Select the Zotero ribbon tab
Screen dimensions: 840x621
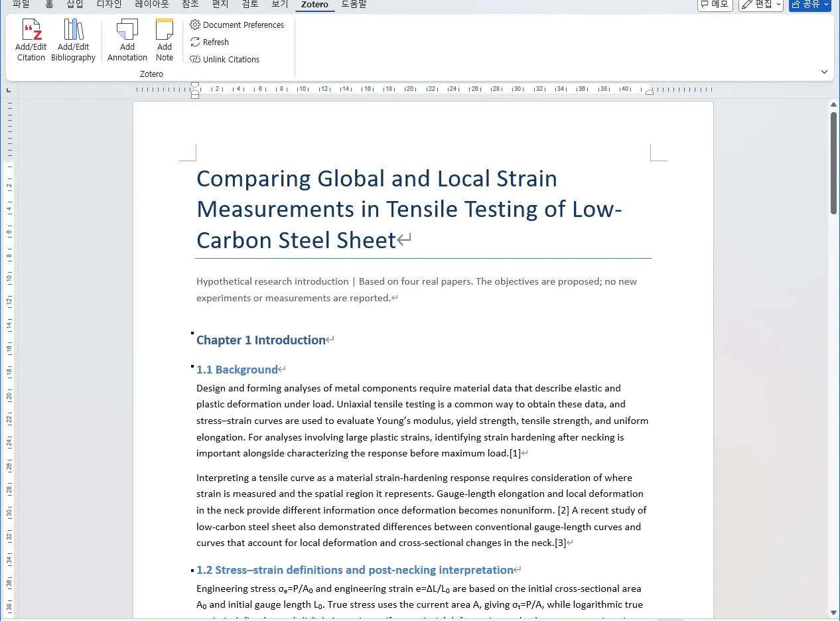(x=315, y=5)
